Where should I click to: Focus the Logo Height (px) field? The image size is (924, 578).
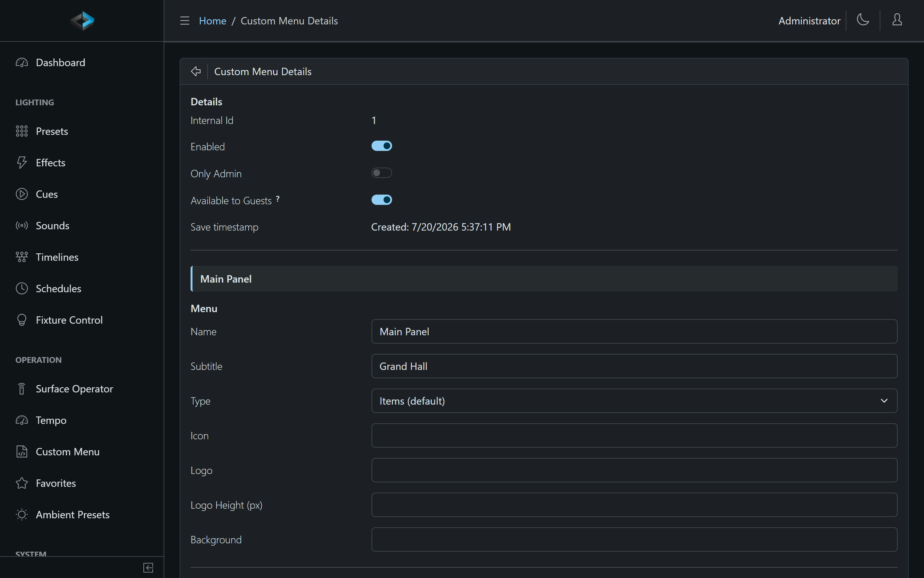[634, 505]
